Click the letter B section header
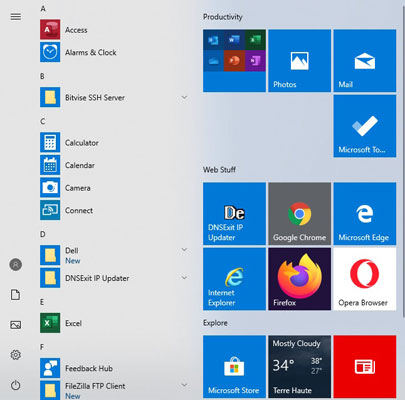This screenshot has width=405, height=400. pos(42,76)
